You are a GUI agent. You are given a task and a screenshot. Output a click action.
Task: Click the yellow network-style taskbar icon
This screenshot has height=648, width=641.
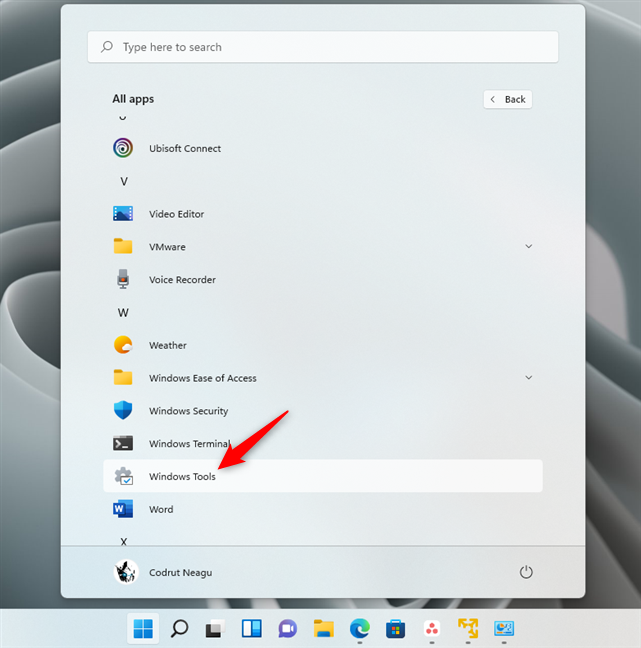point(468,629)
